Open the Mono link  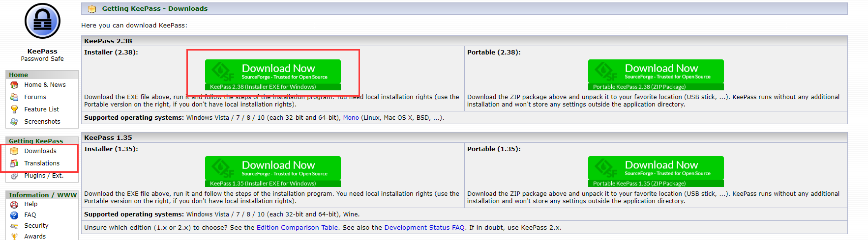coord(351,118)
